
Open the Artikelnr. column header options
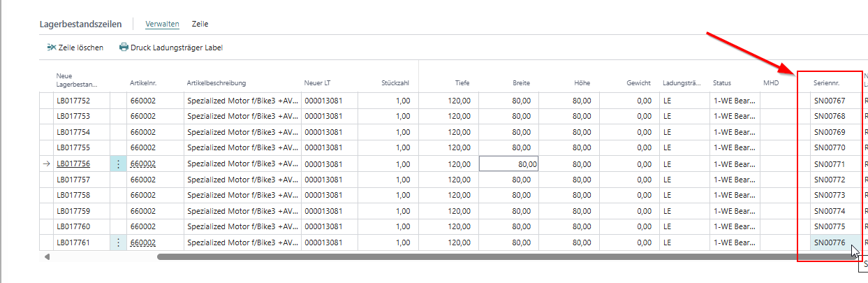145,83
